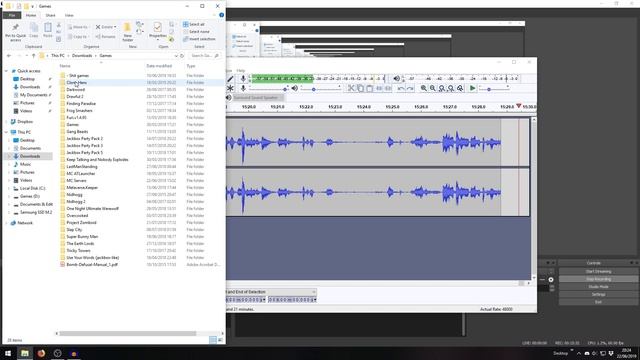Switch Explorer to details view toggle
This screenshot has height=360, width=640.
[213, 340]
